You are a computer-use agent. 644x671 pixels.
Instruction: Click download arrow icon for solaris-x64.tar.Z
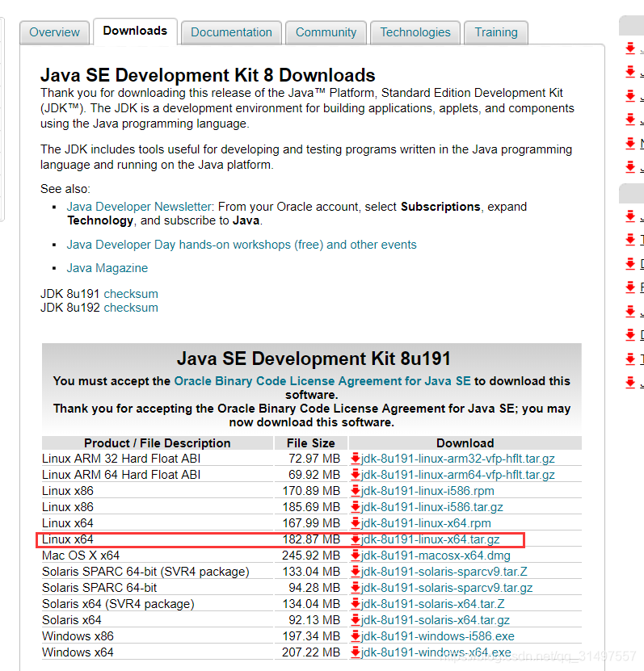[x=356, y=604]
